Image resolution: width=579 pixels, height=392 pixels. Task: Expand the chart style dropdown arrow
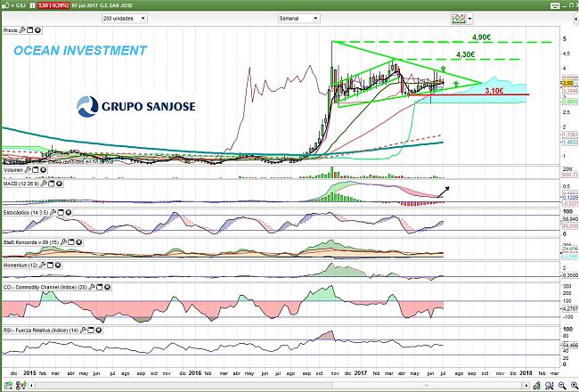pyautogui.click(x=469, y=19)
